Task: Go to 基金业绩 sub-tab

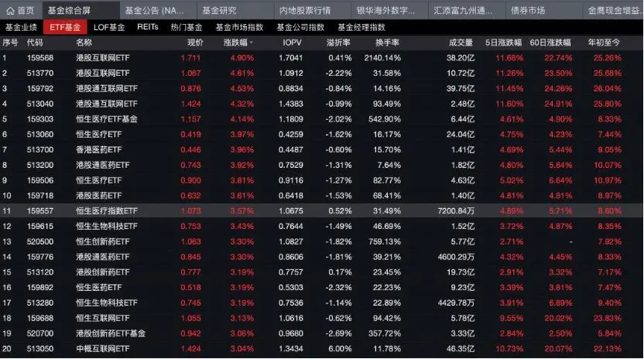Action: [22, 27]
